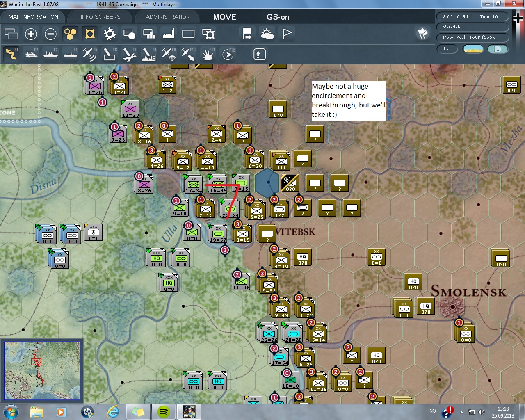Image resolution: width=525 pixels, height=420 pixels.
Task: Select the Move mode F1 icon
Action: (11, 54)
